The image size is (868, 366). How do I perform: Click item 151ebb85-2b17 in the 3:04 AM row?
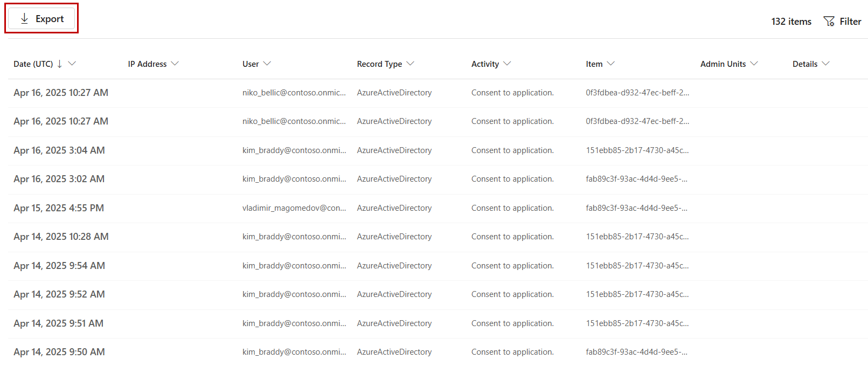click(x=637, y=150)
